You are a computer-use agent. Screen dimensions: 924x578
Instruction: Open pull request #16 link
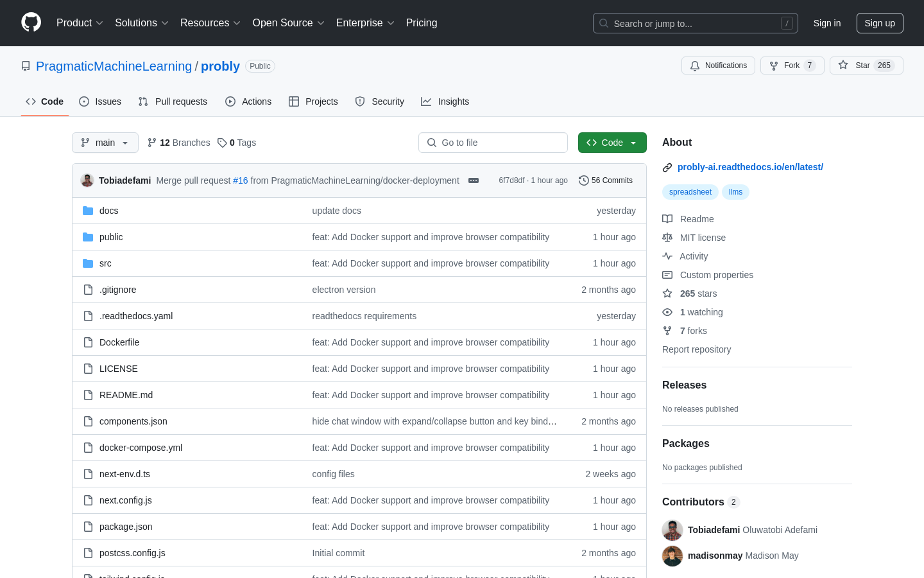(241, 180)
